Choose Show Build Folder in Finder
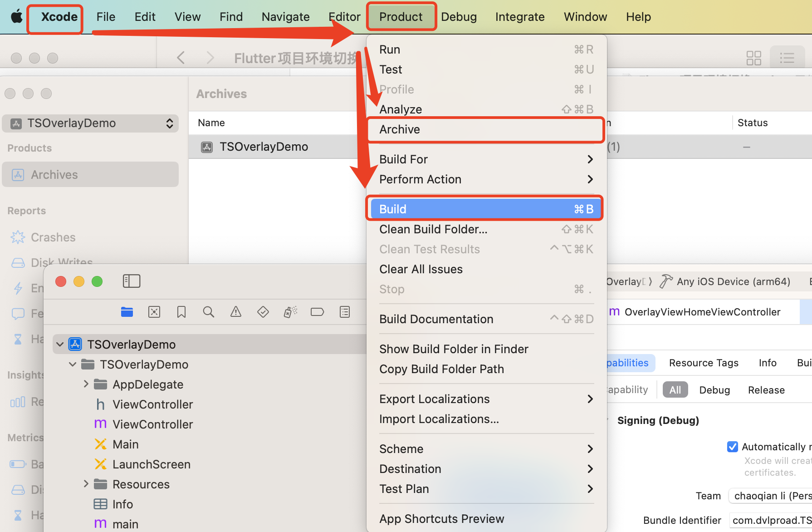The width and height of the screenshot is (812, 532). pyautogui.click(x=486, y=349)
